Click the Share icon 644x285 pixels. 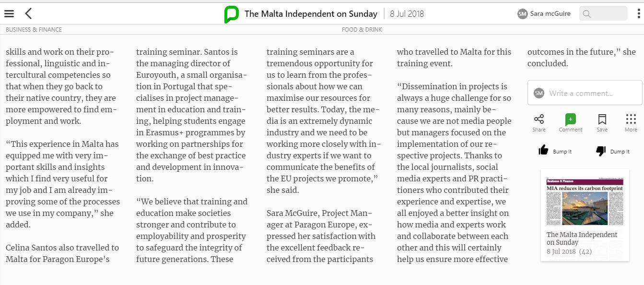(x=539, y=122)
